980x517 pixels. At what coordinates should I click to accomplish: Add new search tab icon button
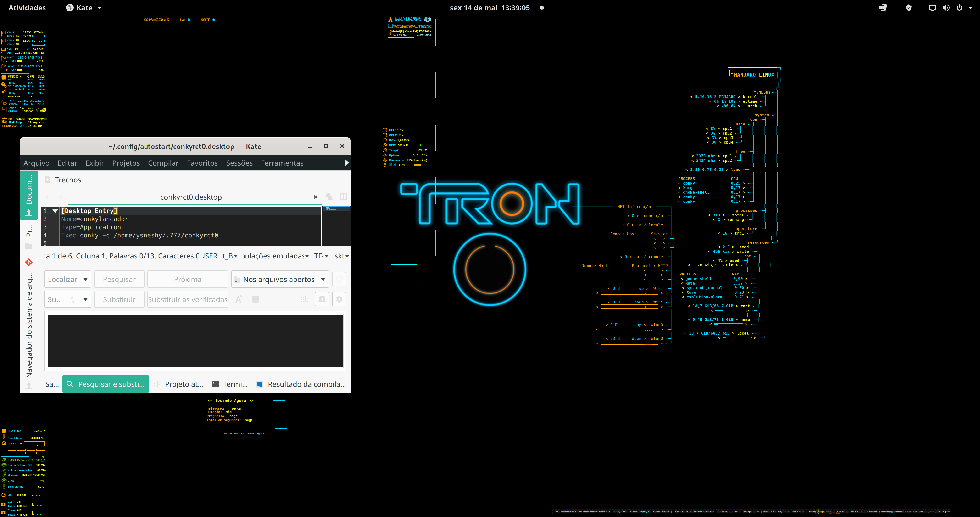coord(322,299)
